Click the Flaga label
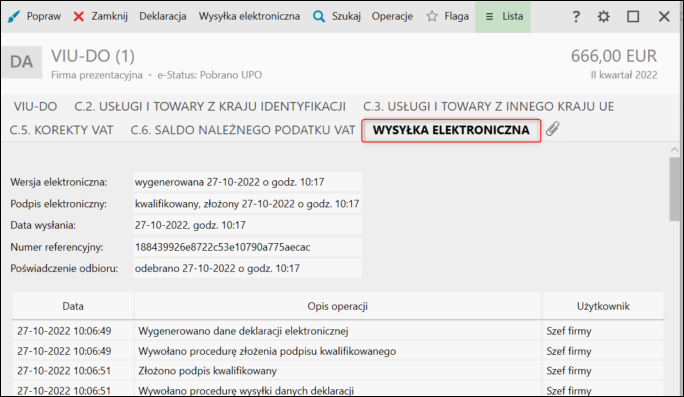The image size is (684, 397). (x=456, y=17)
